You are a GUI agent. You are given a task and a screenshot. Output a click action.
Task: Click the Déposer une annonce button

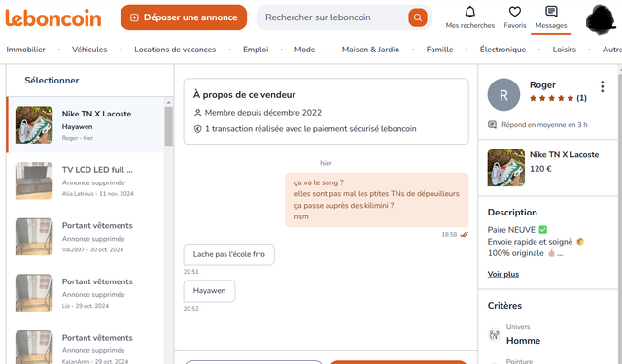[x=184, y=17]
